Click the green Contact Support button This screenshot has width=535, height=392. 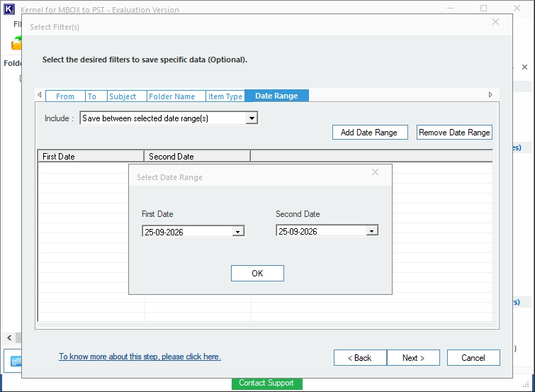pyautogui.click(x=267, y=383)
